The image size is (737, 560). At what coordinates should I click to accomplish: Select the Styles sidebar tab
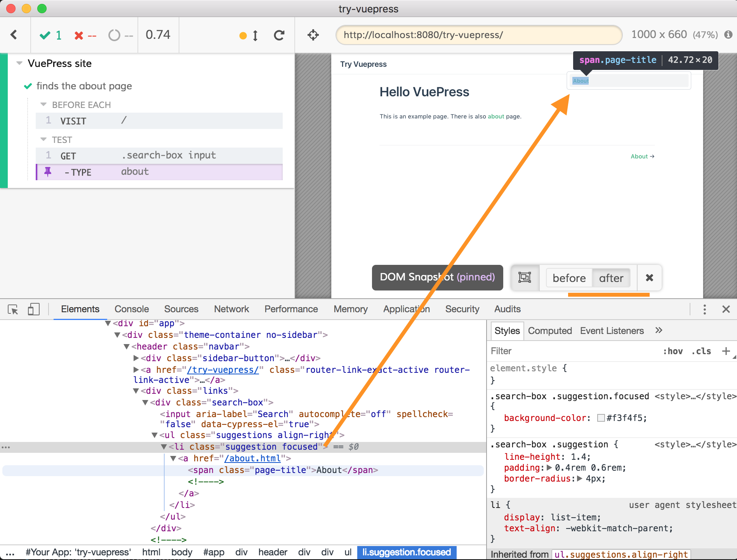[507, 331]
